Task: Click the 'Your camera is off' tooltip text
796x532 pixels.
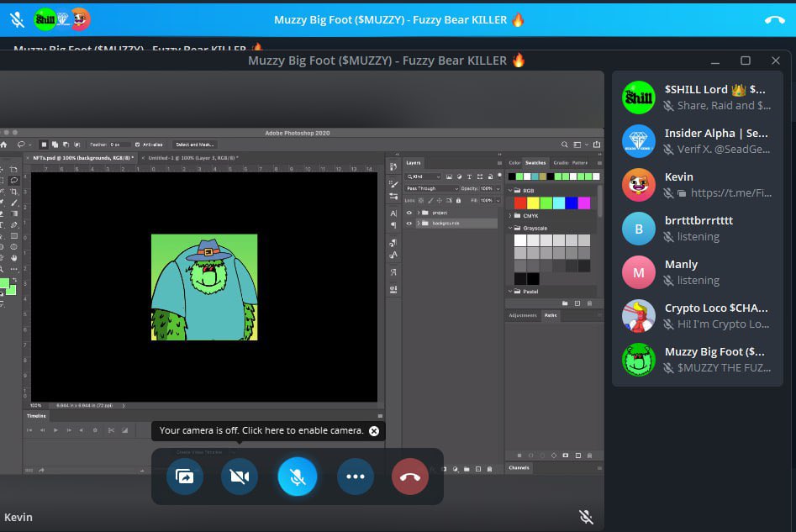Action: [261, 430]
